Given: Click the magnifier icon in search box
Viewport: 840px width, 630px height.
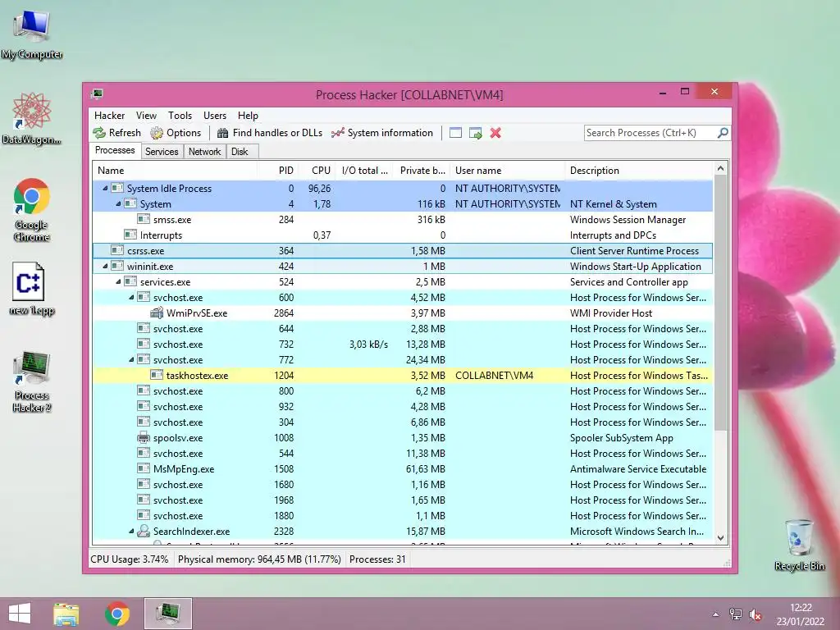Looking at the screenshot, I should point(723,132).
